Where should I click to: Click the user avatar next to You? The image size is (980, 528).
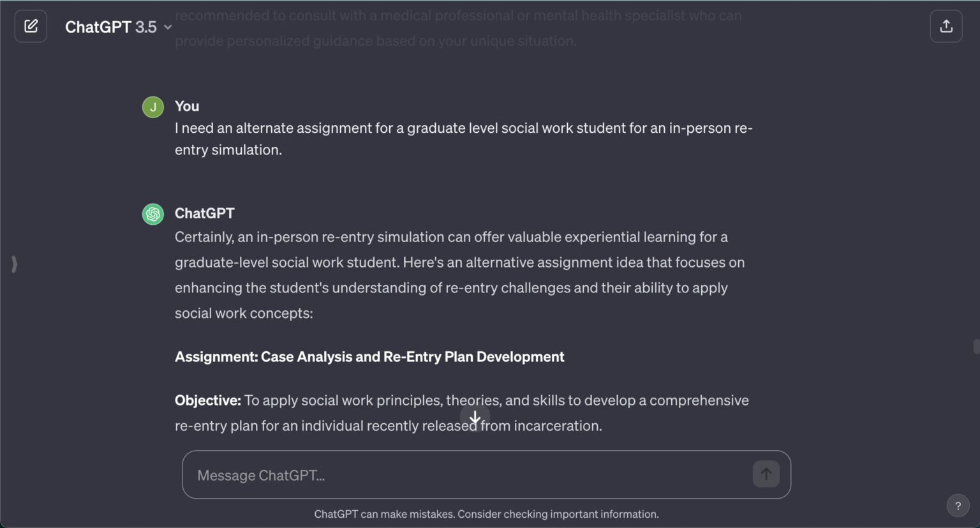pos(152,107)
